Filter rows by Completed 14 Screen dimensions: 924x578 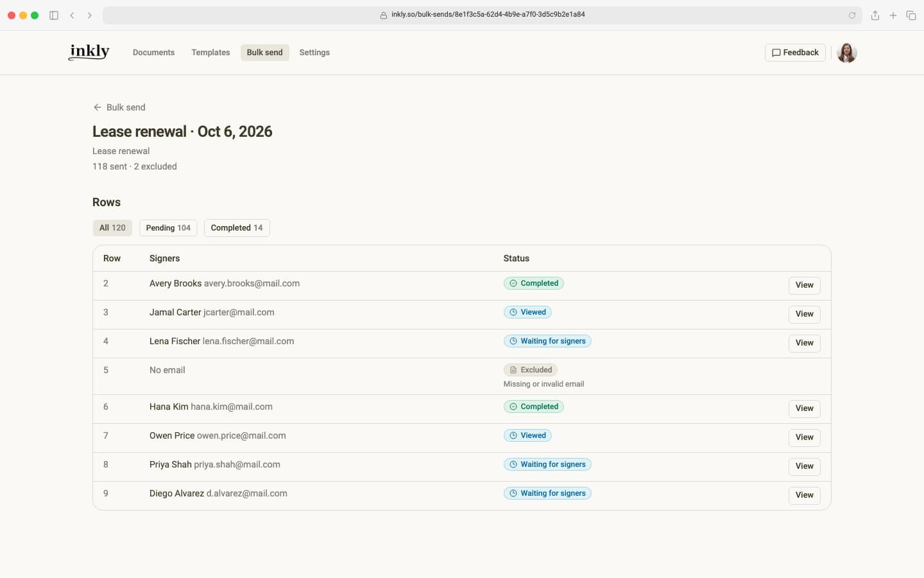point(237,228)
